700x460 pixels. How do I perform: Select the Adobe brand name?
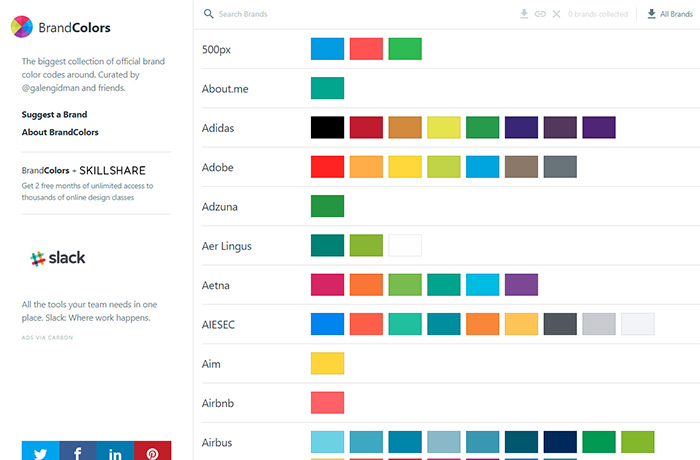click(217, 167)
